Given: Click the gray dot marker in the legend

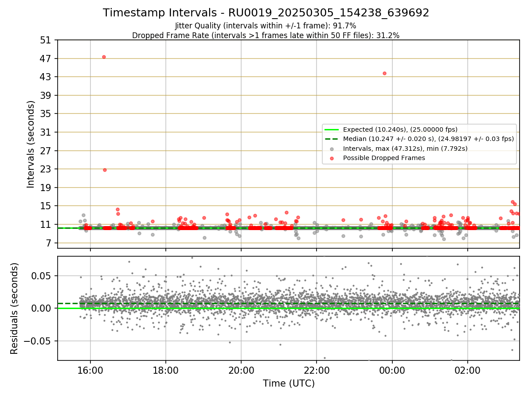Looking at the screenshot, I should (332, 149).
